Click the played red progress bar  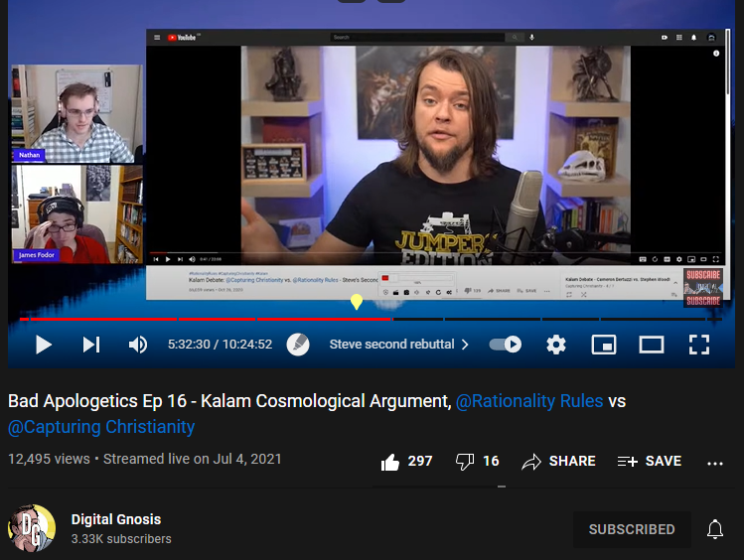point(205,319)
